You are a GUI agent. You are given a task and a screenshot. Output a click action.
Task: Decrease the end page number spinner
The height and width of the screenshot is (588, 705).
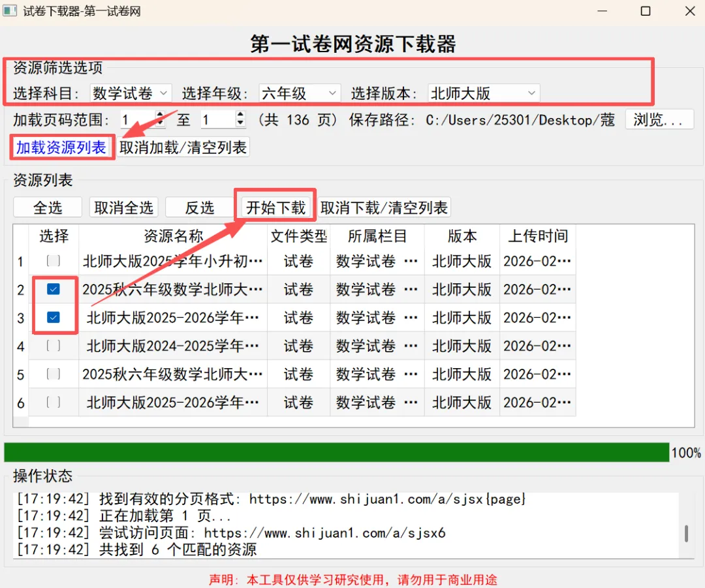click(240, 123)
